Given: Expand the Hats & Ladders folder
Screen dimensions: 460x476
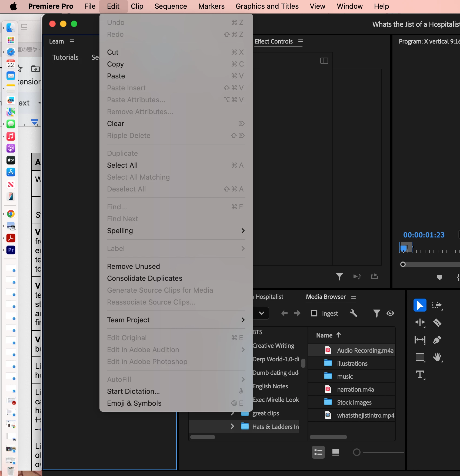Looking at the screenshot, I should click(x=232, y=426).
